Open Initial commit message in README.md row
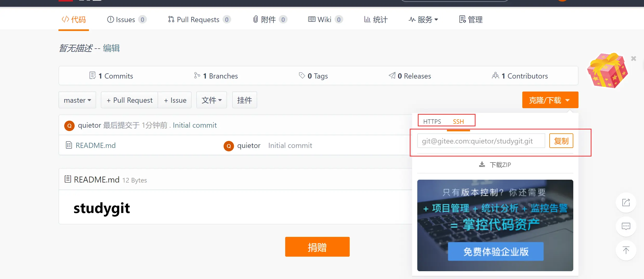 tap(290, 145)
